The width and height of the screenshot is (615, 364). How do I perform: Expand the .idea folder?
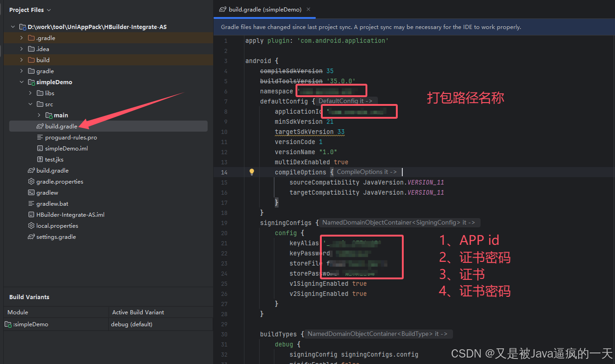pos(22,49)
